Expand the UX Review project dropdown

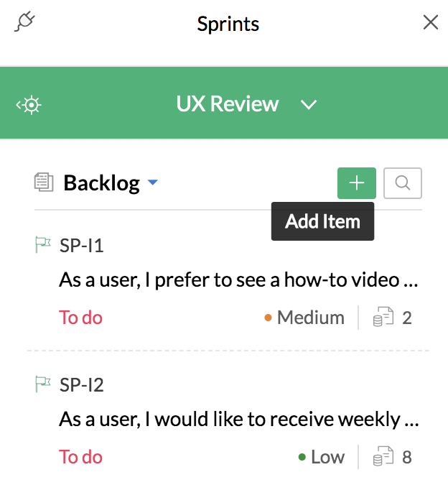click(x=309, y=105)
